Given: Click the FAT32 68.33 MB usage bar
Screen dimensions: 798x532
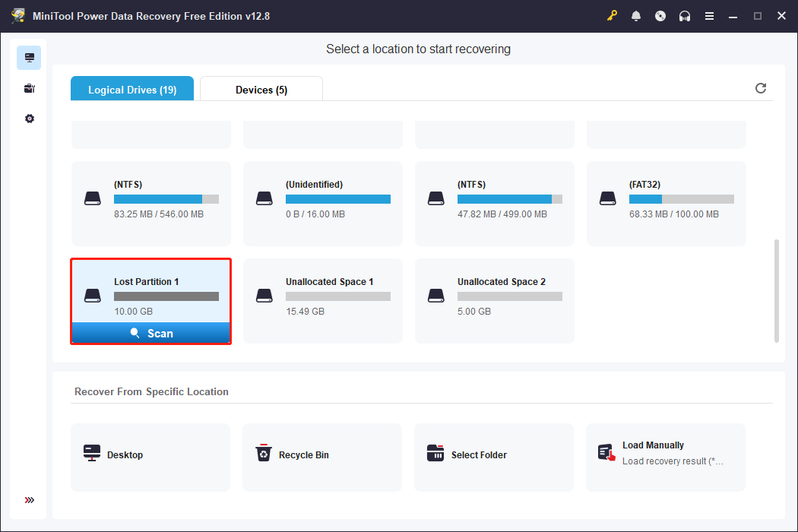Looking at the screenshot, I should [x=682, y=199].
